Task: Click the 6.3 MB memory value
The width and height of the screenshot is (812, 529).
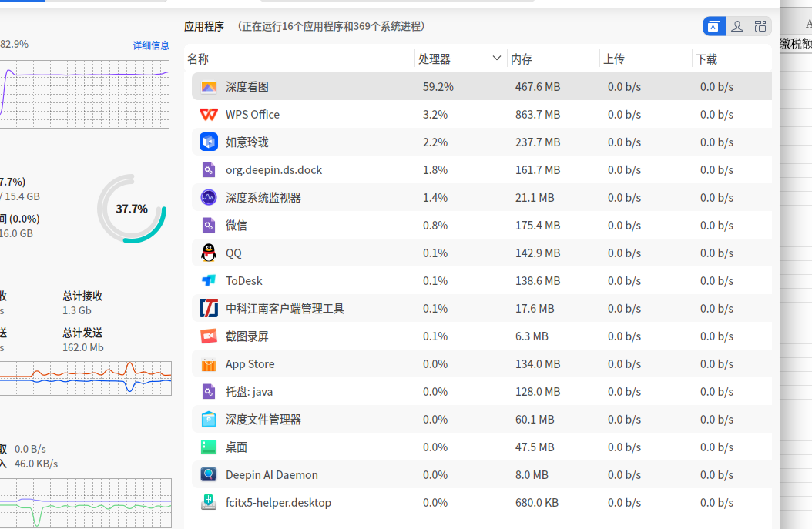Action: (x=532, y=336)
